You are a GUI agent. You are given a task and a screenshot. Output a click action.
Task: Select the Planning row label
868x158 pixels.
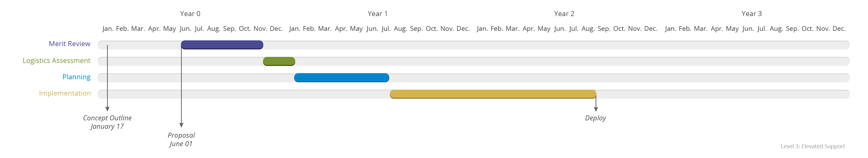[77, 77]
